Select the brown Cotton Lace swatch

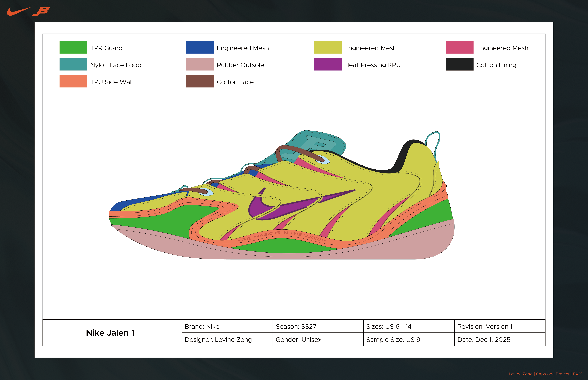pyautogui.click(x=200, y=81)
